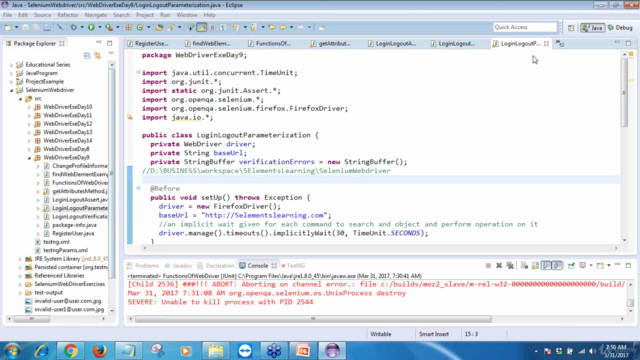Screen dimensions: 640x360
Task: Expand the Educational Series project
Action: coord(11,64)
